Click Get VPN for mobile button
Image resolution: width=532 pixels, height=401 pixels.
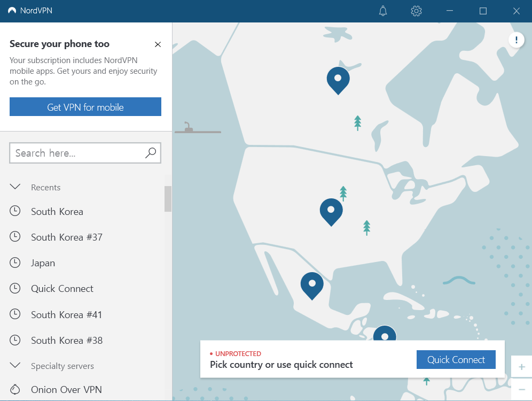click(x=85, y=107)
